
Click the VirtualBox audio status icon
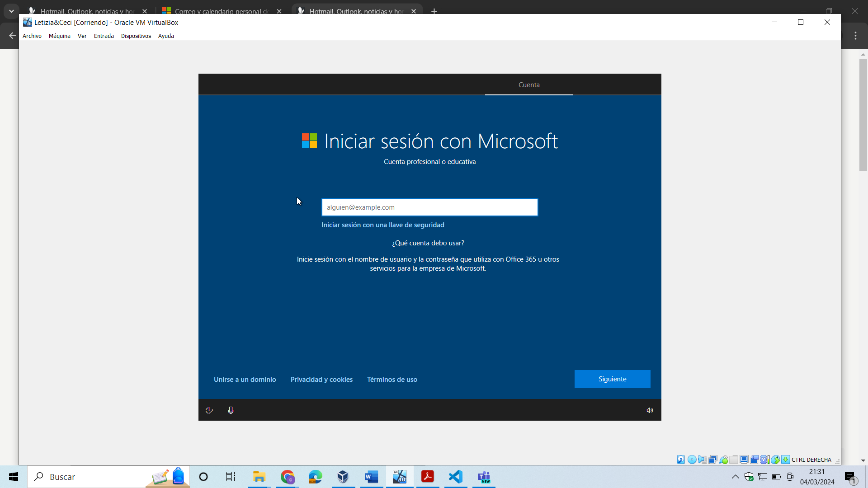pyautogui.click(x=702, y=460)
